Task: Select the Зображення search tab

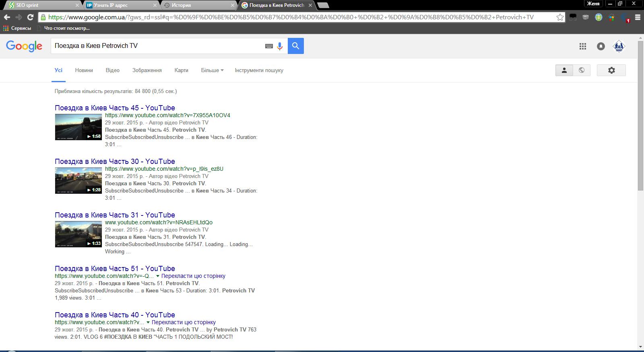Action: 147,70
